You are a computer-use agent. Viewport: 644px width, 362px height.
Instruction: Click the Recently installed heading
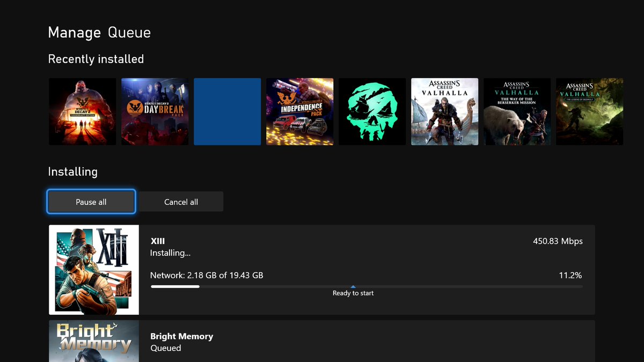point(96,59)
